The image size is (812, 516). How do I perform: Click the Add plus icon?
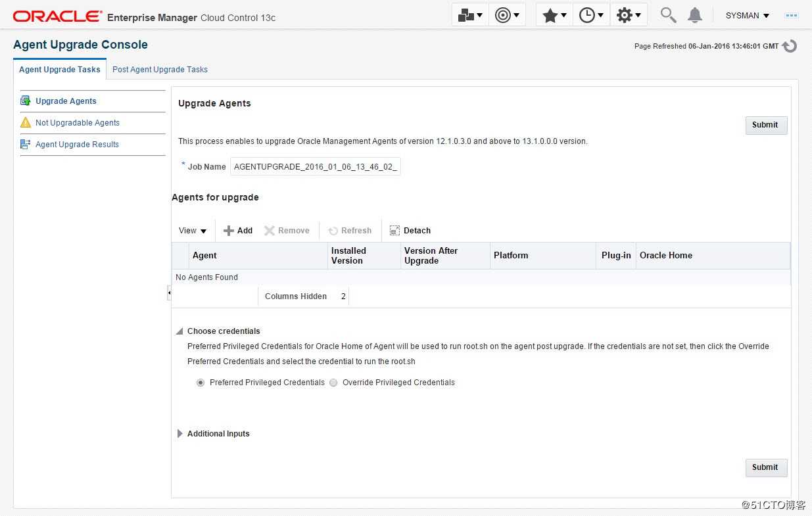pyautogui.click(x=229, y=231)
